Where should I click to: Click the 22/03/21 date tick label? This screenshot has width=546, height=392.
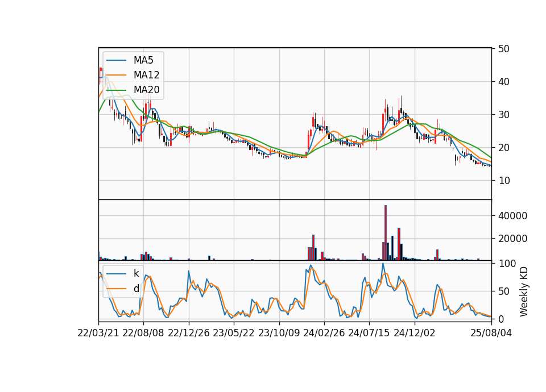[98, 333]
